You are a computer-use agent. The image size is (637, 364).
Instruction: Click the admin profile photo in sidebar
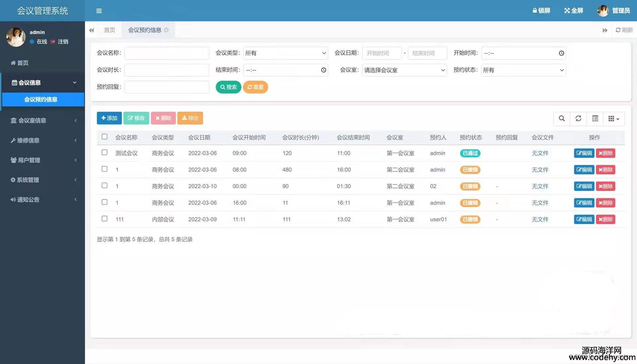[16, 37]
